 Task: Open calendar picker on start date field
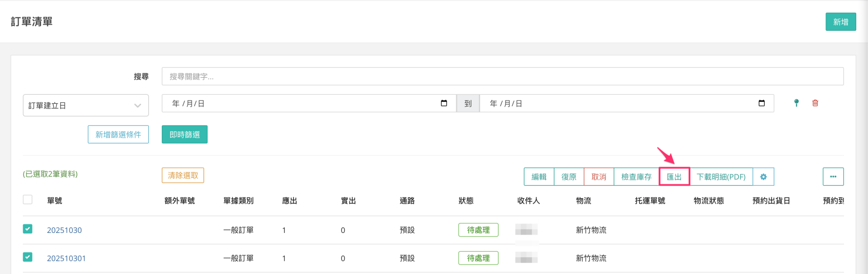click(x=443, y=103)
